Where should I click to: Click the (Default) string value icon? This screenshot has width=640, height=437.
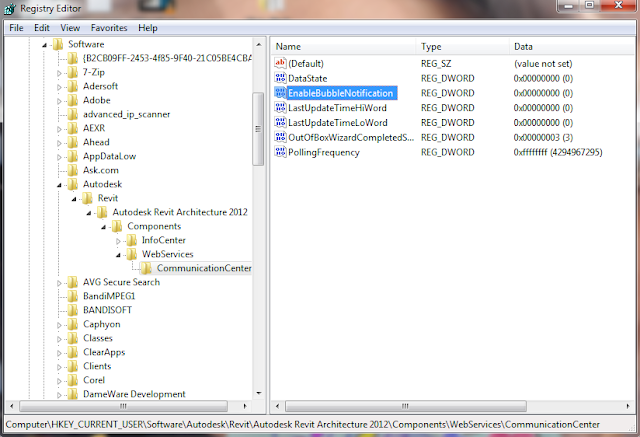[280, 63]
